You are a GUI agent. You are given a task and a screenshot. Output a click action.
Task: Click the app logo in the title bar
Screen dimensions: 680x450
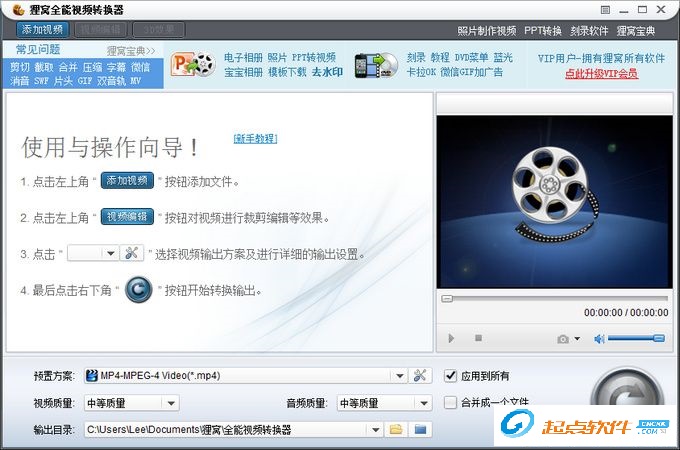(18, 10)
